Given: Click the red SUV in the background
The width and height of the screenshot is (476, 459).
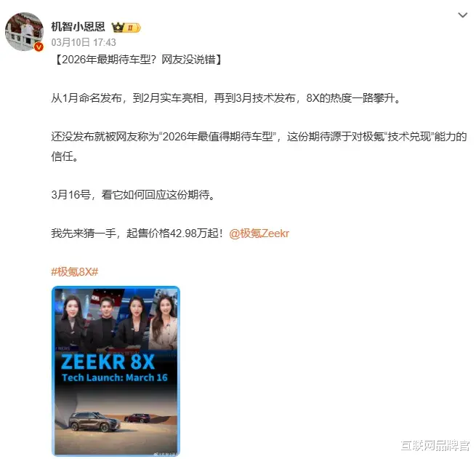Looking at the screenshot, I should [x=137, y=418].
